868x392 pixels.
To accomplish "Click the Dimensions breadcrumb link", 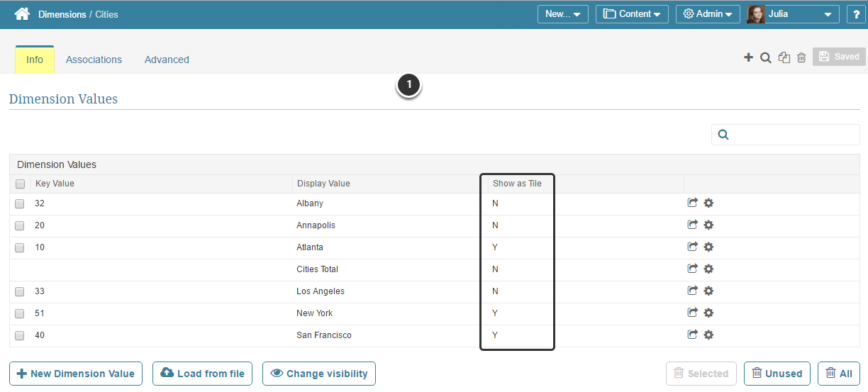I will [62, 14].
